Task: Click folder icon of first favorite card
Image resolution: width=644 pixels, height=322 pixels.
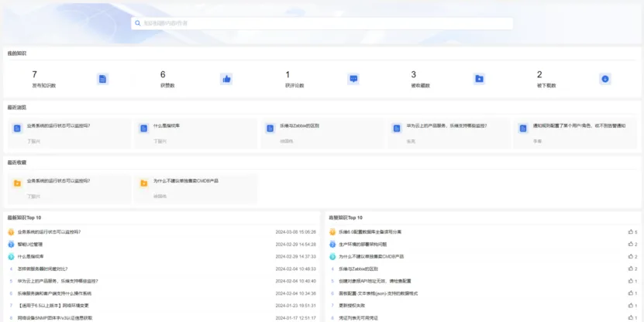Action: (17, 183)
